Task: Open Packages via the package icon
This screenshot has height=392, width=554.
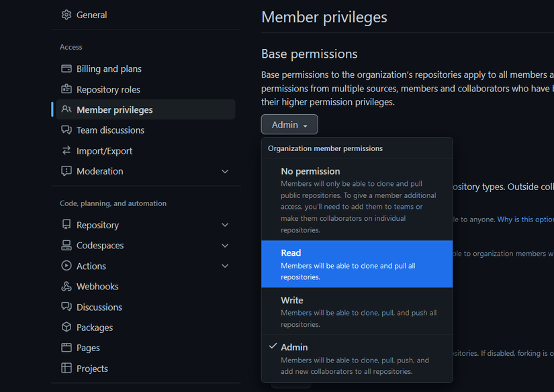Action: coord(66,327)
